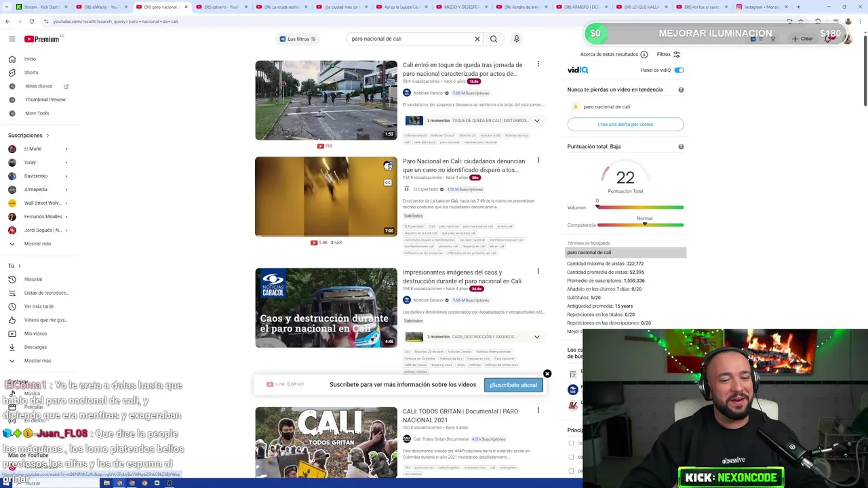
Task: Open Noticias Caracol channel on first video
Action: (x=428, y=93)
